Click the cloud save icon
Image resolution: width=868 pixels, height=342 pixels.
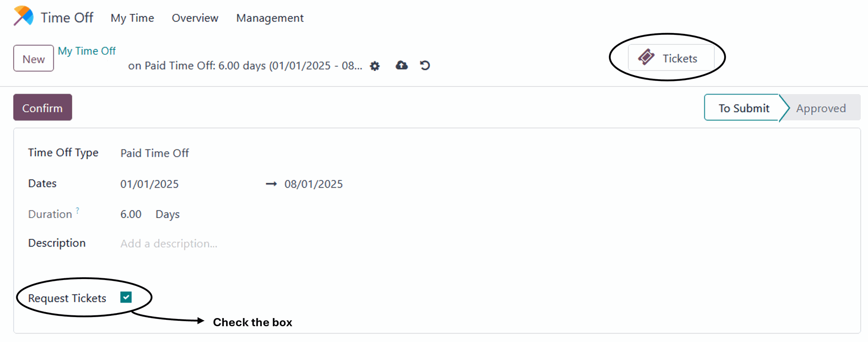click(401, 66)
